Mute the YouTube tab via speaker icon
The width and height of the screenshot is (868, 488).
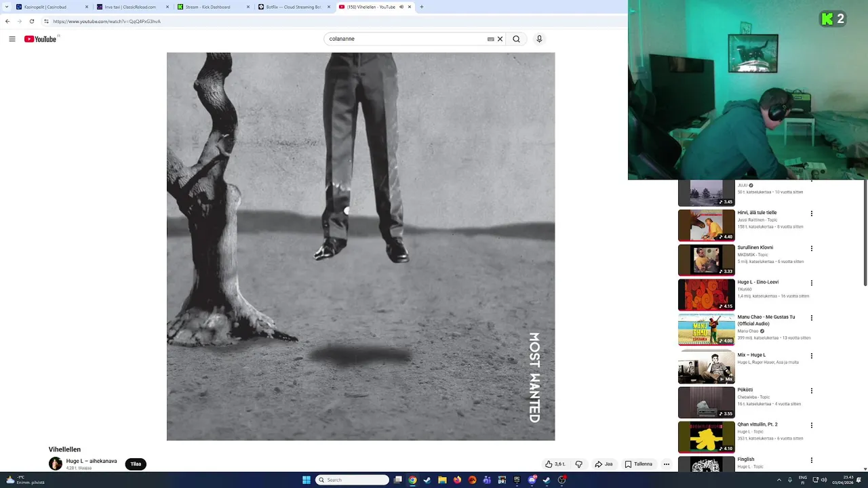401,7
